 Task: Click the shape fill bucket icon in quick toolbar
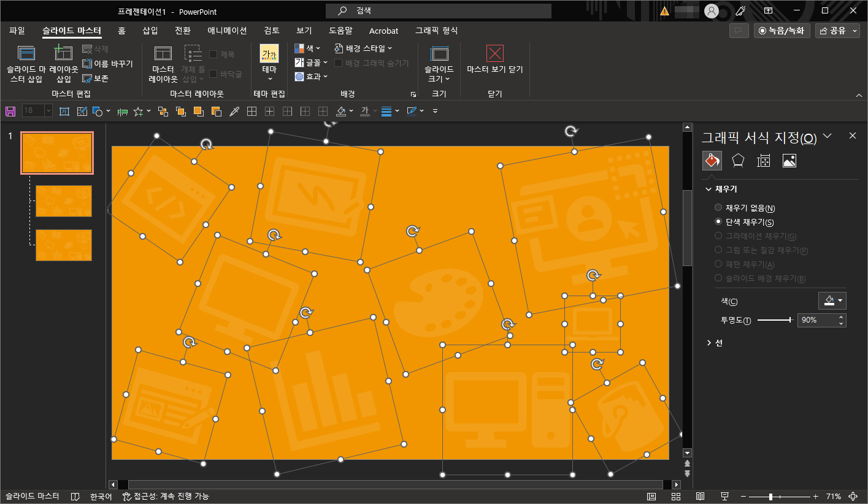point(342,111)
